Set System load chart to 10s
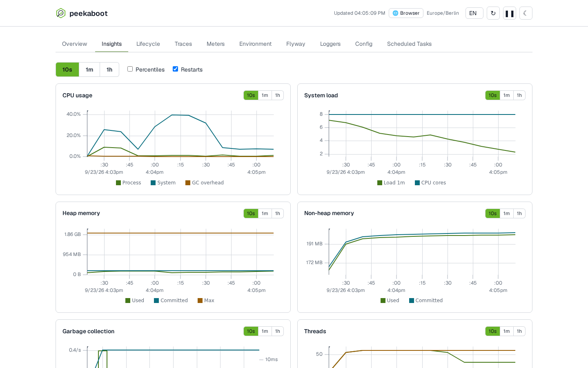588x368 pixels. click(x=493, y=95)
